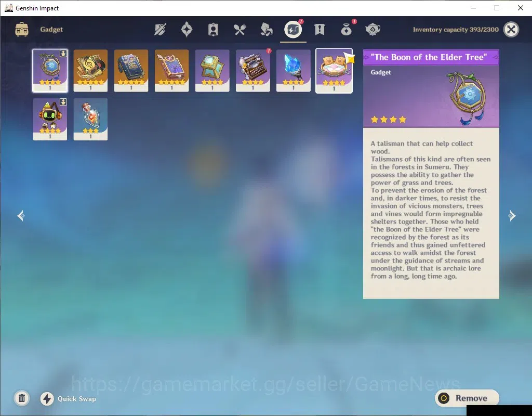Go to the next page with right arrow
Image resolution: width=532 pixels, height=416 pixels.
point(512,216)
